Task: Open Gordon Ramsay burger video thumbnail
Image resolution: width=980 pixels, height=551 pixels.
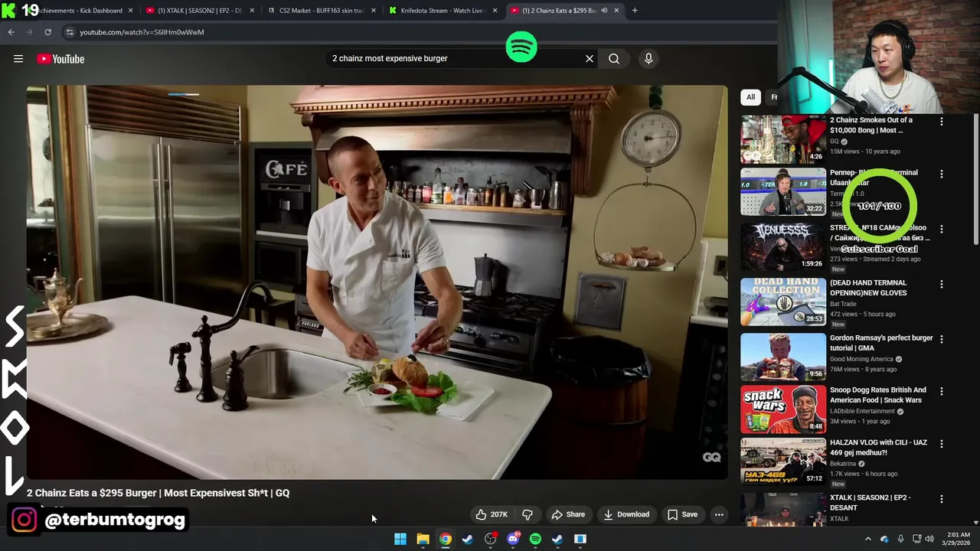Action: 782,357
